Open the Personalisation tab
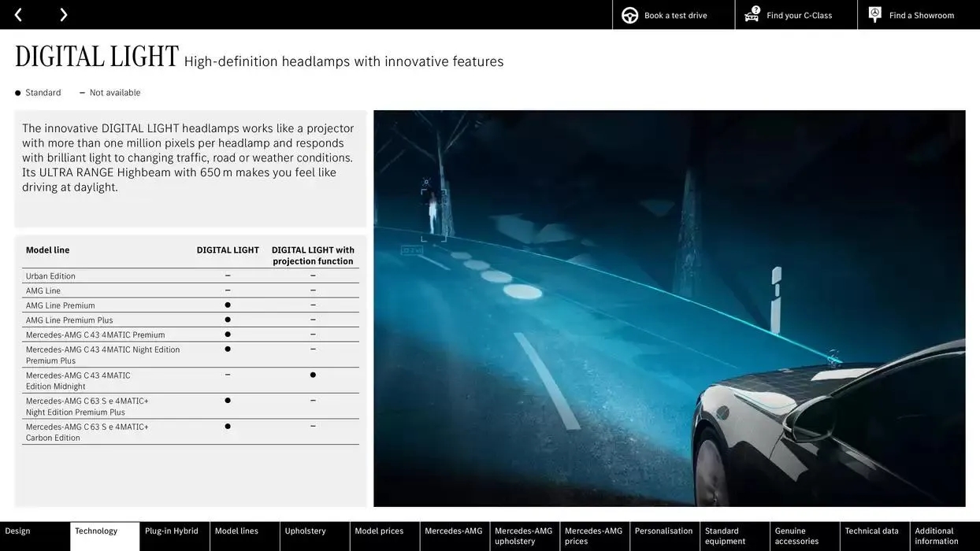 coord(663,531)
